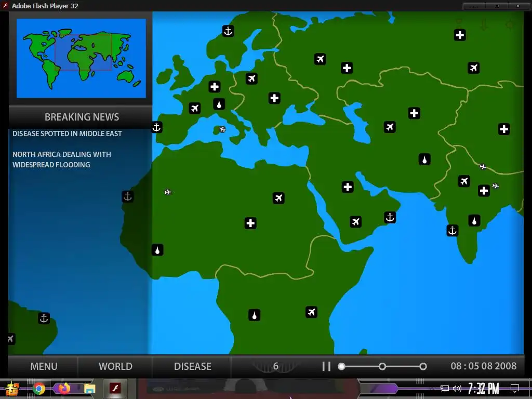The image size is (532, 399).
Task: Click the India seaport anchor icon
Action: pos(453,231)
